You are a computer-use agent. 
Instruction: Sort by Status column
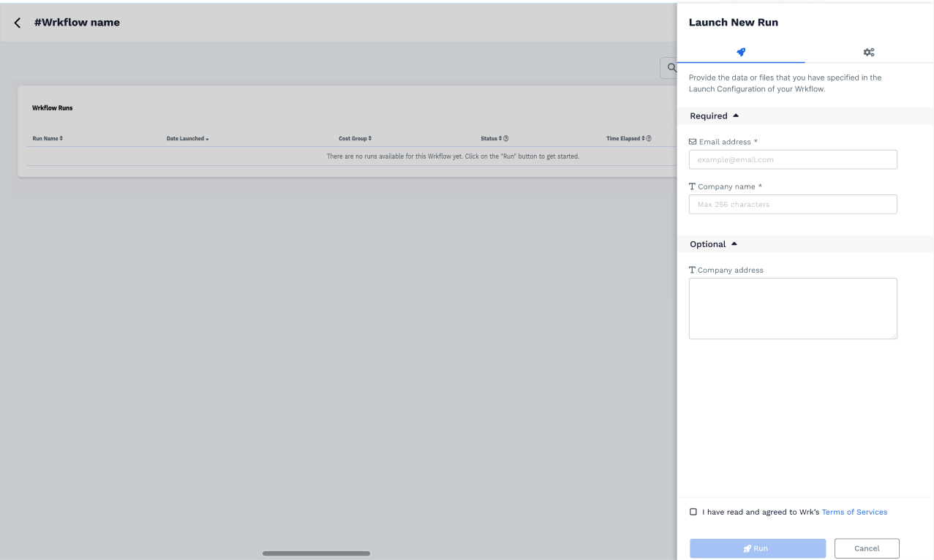[491, 138]
